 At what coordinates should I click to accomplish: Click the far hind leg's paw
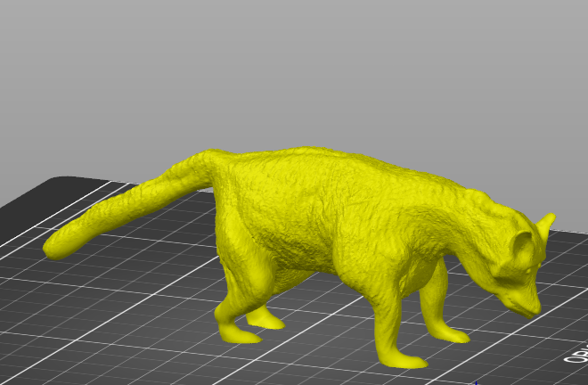coord(265,321)
